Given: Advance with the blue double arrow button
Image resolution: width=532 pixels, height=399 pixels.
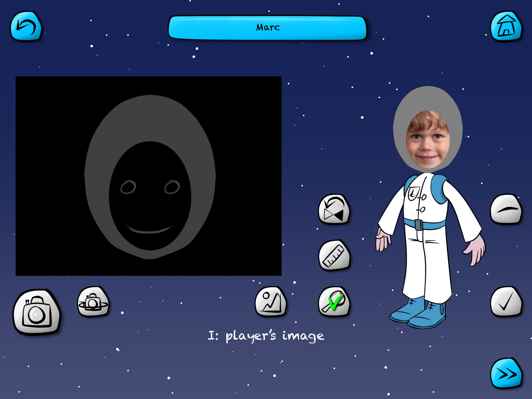Looking at the screenshot, I should (x=506, y=373).
